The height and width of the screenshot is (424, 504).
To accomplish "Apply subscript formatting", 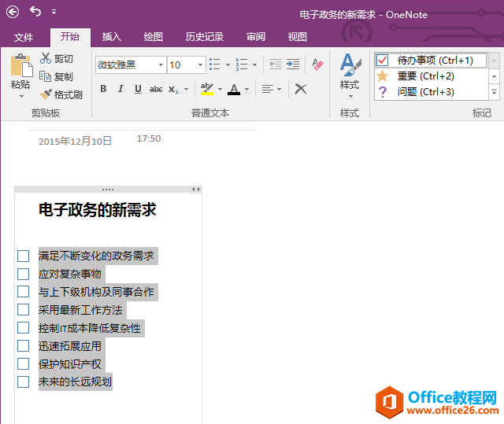I will tap(173, 89).
